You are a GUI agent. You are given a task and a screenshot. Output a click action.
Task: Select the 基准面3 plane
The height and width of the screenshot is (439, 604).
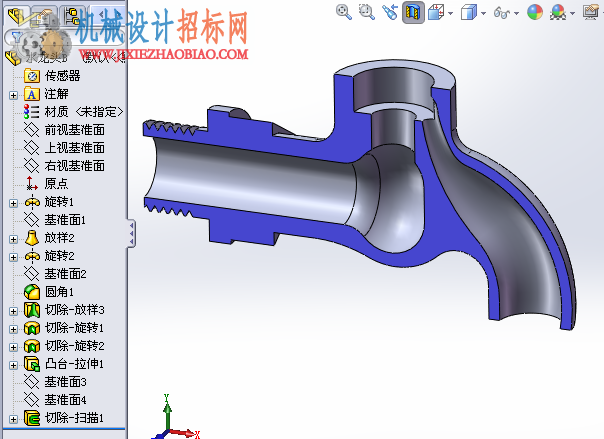click(55, 382)
